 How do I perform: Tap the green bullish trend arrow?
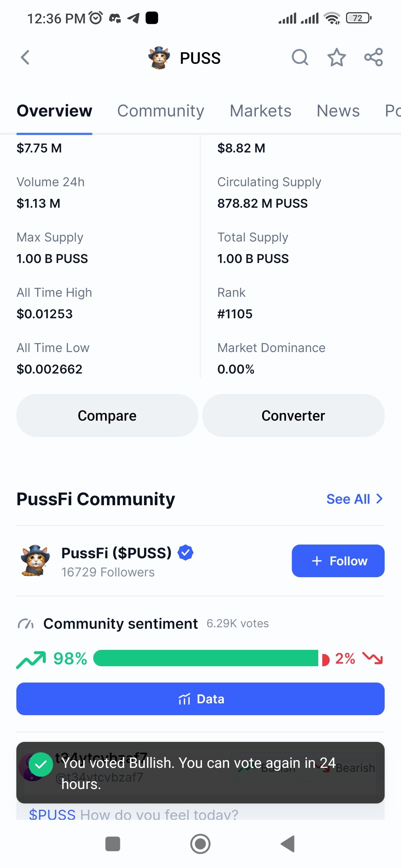(x=31, y=660)
